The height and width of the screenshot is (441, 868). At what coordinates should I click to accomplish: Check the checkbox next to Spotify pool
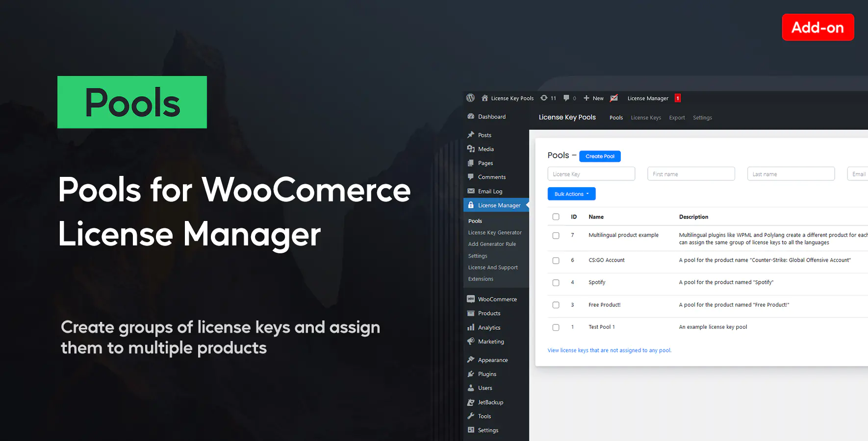(556, 283)
